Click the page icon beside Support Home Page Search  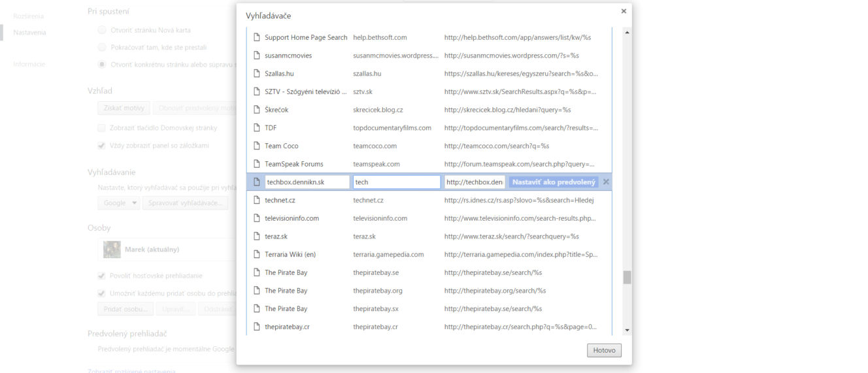coord(257,37)
